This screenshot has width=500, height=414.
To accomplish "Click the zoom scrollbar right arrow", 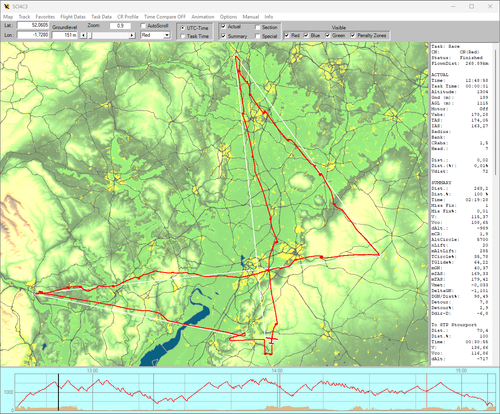I will pos(132,35).
